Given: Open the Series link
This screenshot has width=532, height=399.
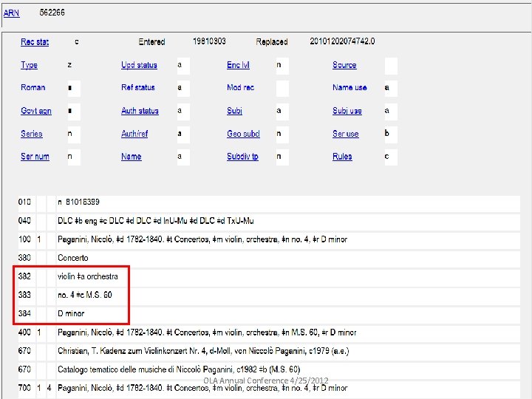Looking at the screenshot, I should click(x=32, y=134).
